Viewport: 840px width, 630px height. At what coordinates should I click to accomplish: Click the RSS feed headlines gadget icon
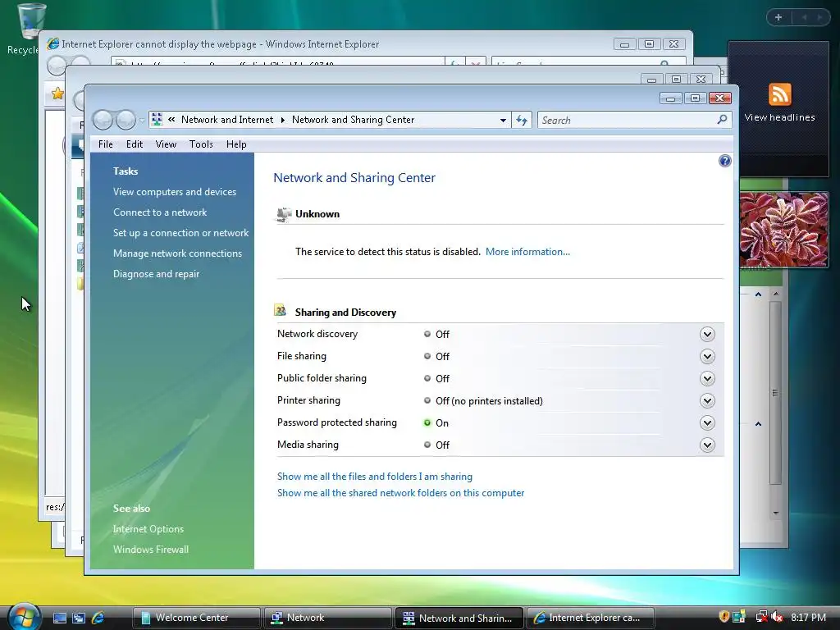tap(779, 94)
